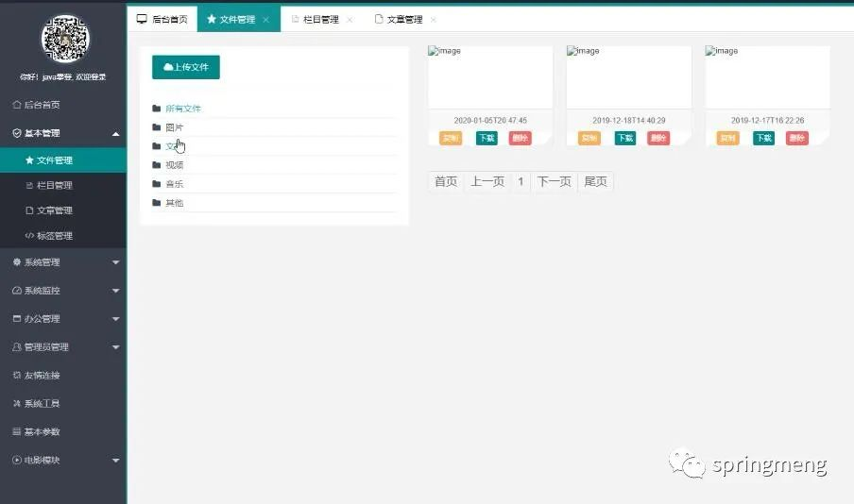Click the folder icon next to 视频
This screenshot has width=854, height=504.
157,165
